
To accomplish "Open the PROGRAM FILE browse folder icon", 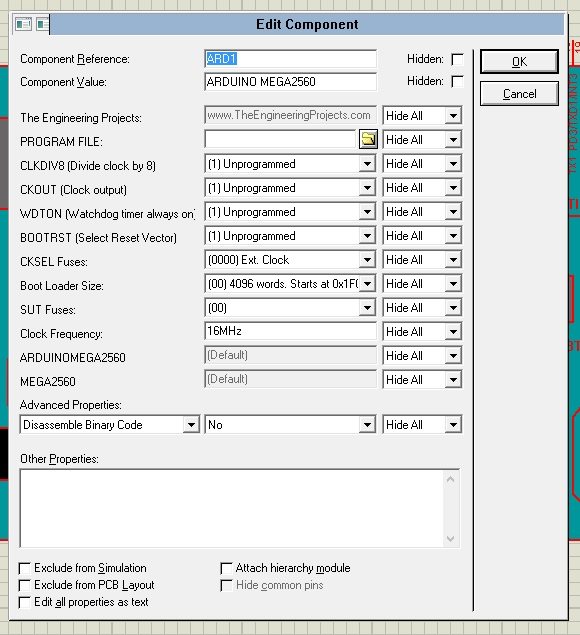I will pos(368,140).
